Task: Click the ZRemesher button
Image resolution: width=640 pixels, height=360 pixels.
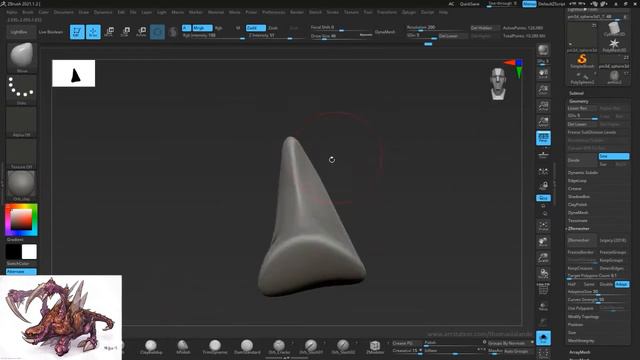Action: [581, 240]
